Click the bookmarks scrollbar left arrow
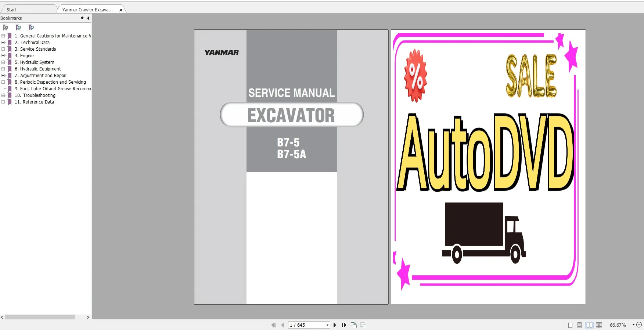 point(2,317)
